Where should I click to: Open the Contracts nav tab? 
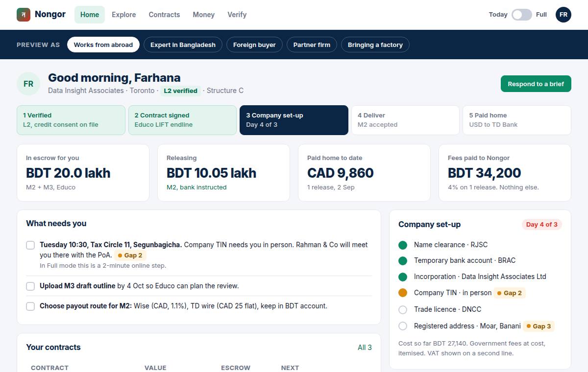[x=164, y=15]
